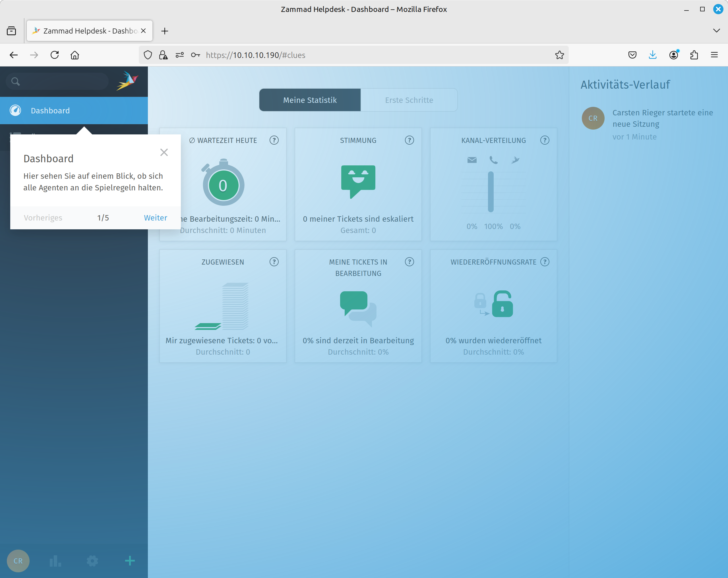
Task: Open recent browsing tab overview icon
Action: coord(11,31)
